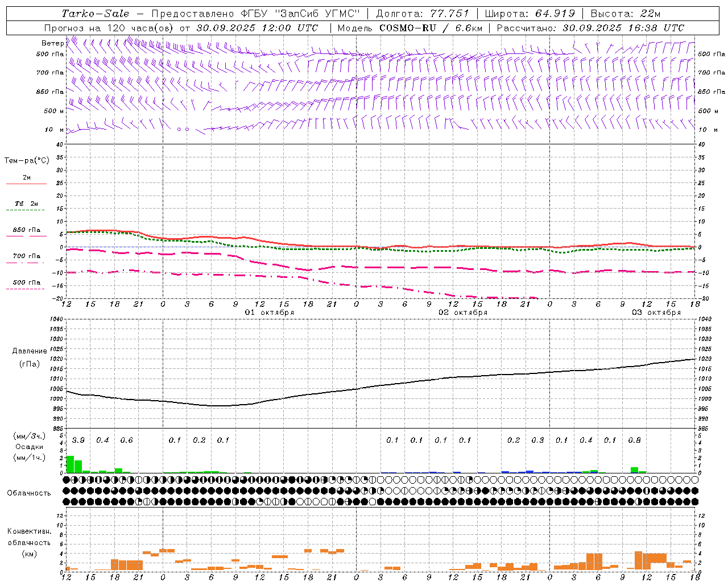Click the 500 гПа temperature legend entry

point(26,282)
